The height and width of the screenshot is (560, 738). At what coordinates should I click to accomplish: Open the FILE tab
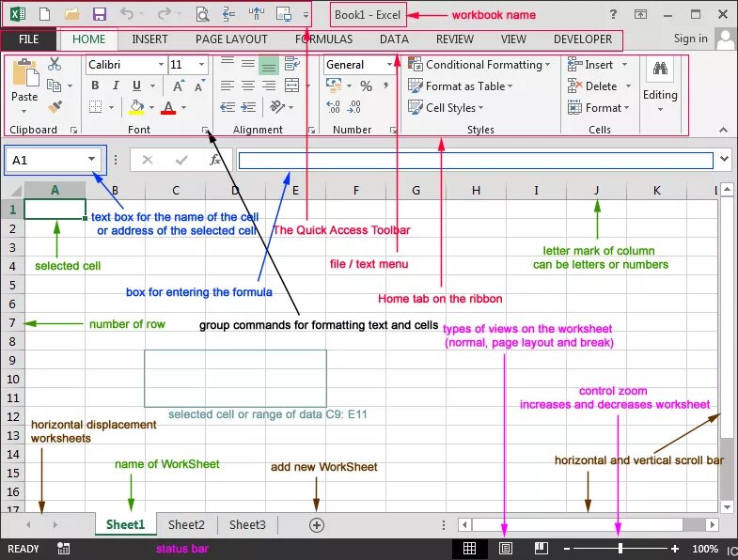pyautogui.click(x=28, y=39)
